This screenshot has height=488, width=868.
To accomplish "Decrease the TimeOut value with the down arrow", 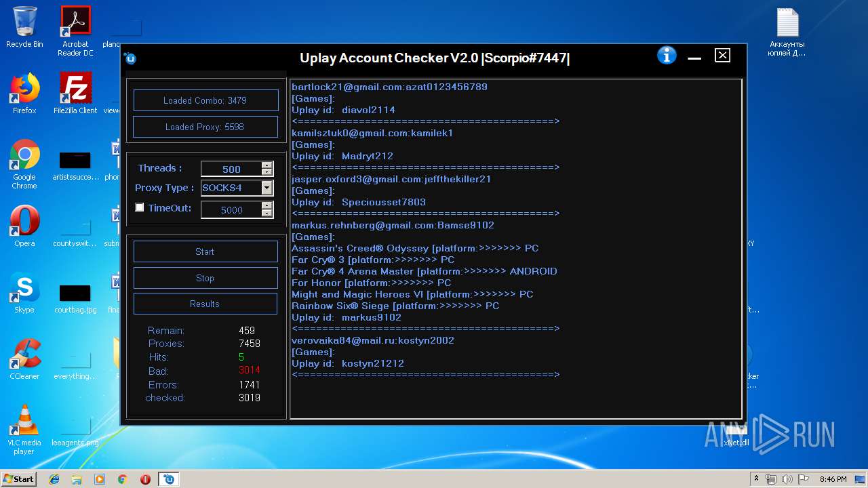I will [267, 213].
